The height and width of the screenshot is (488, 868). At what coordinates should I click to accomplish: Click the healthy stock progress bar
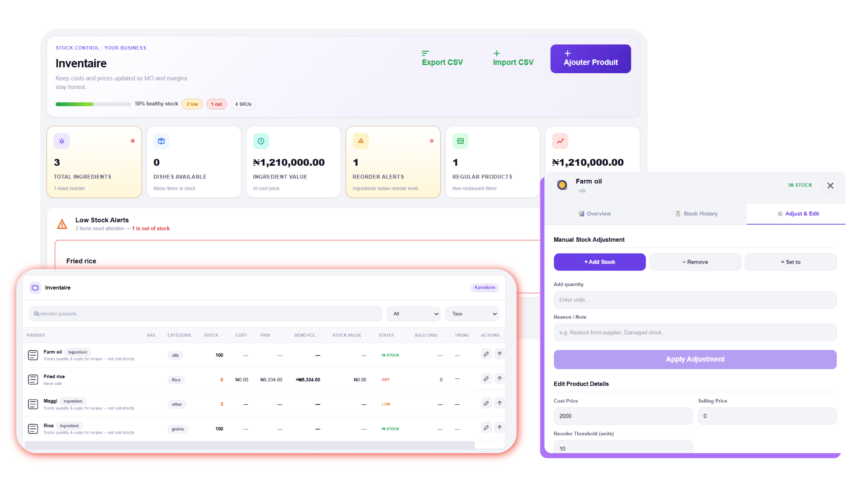click(93, 104)
